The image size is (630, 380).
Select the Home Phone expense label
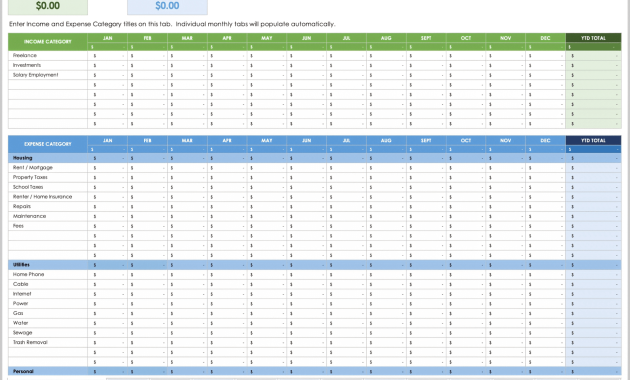click(x=28, y=274)
